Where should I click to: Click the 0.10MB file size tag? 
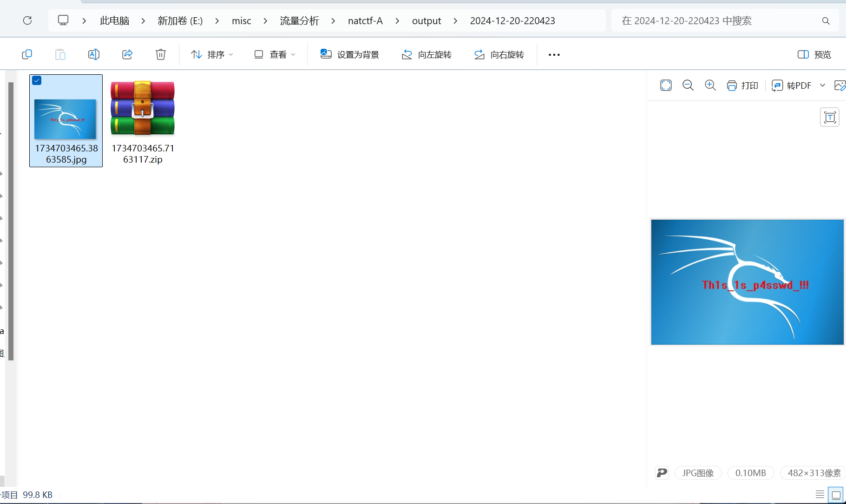[x=750, y=473]
